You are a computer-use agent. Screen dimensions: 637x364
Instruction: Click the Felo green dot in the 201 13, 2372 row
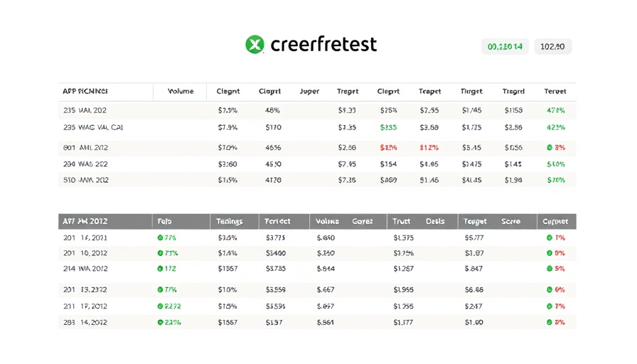[160, 289]
